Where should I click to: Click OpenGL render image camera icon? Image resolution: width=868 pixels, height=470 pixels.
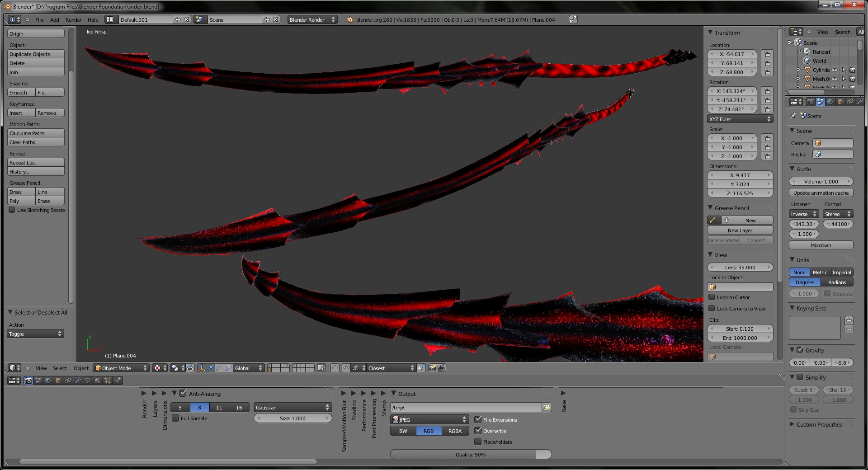[432, 368]
